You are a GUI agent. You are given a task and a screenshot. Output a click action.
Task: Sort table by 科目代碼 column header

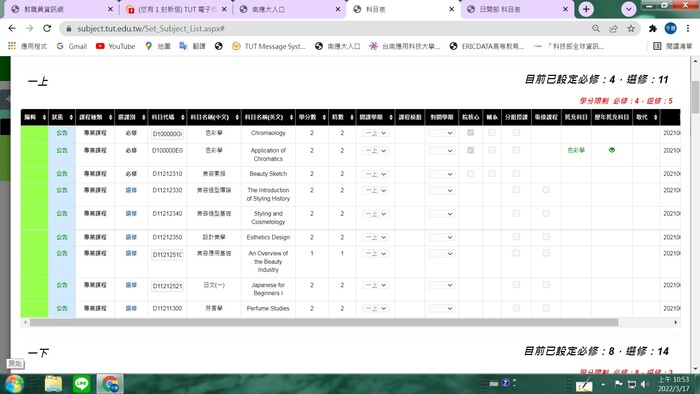167,117
